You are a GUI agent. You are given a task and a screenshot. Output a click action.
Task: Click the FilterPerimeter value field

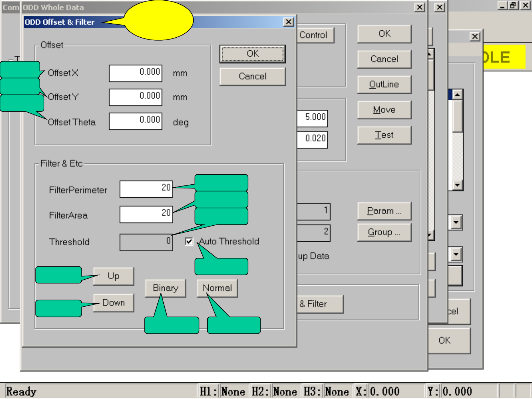[x=146, y=189]
